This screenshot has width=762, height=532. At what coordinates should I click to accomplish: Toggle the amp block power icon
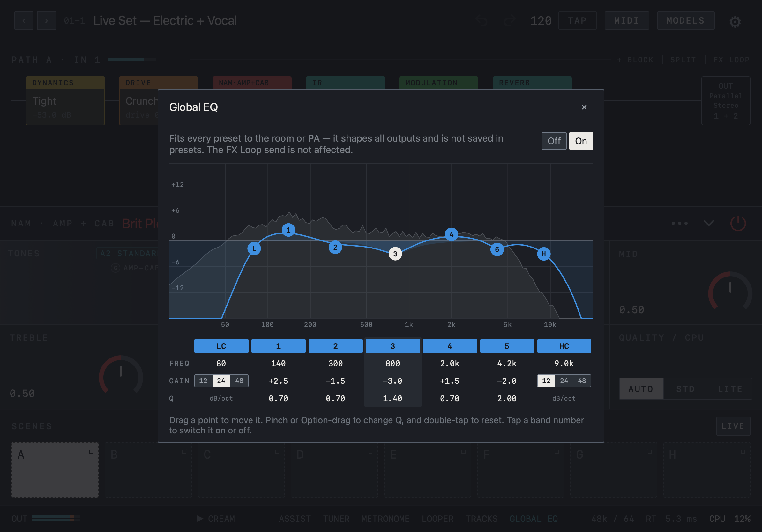coord(738,223)
